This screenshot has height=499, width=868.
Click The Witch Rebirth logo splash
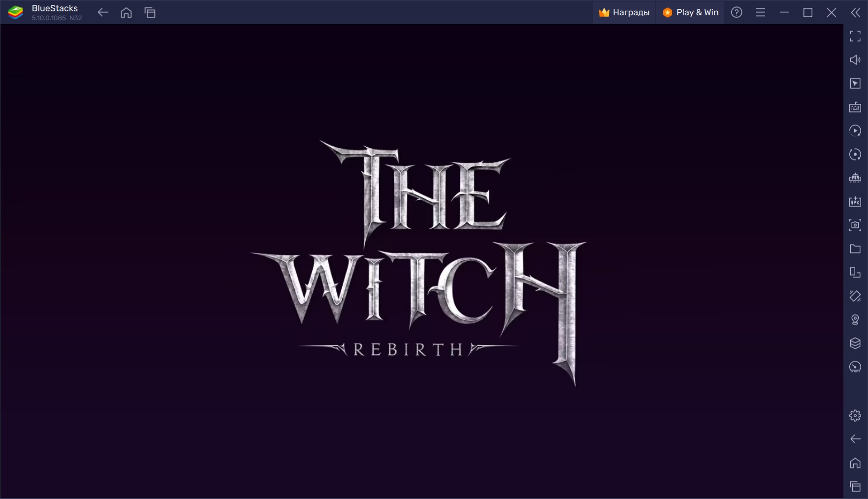(418, 263)
